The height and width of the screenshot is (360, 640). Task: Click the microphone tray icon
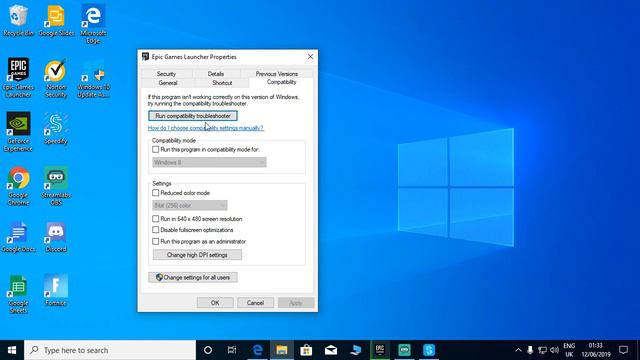530,350
